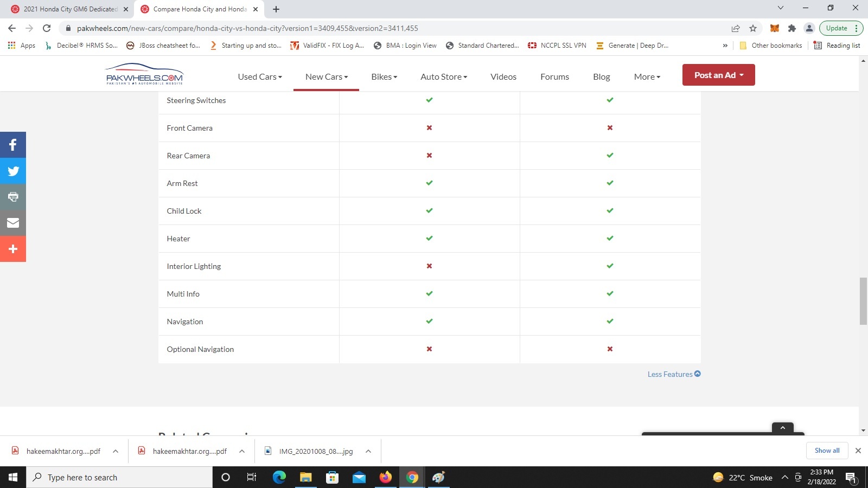This screenshot has width=868, height=488.
Task: Collapse table with Less Features link
Action: coord(674,374)
